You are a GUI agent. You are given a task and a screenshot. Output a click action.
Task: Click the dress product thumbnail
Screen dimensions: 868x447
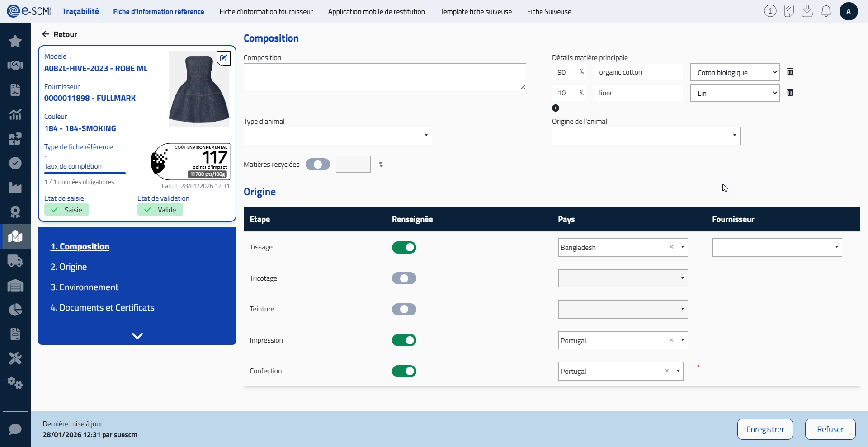pos(199,89)
